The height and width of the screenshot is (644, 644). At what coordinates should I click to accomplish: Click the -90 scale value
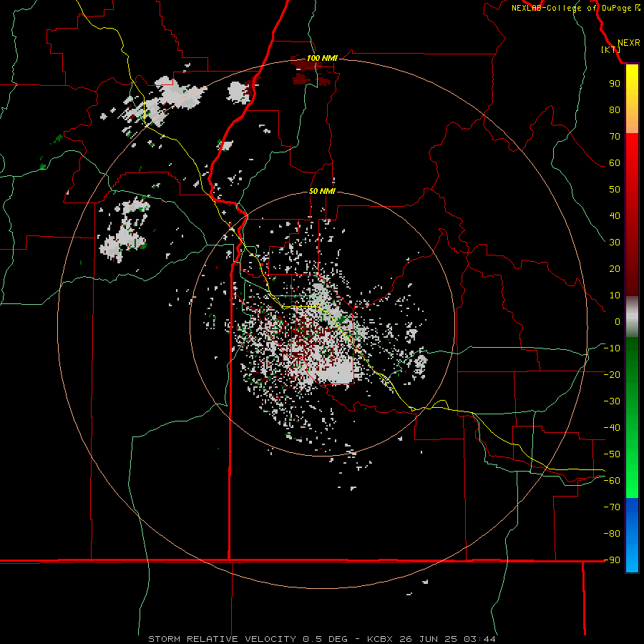(x=612, y=560)
